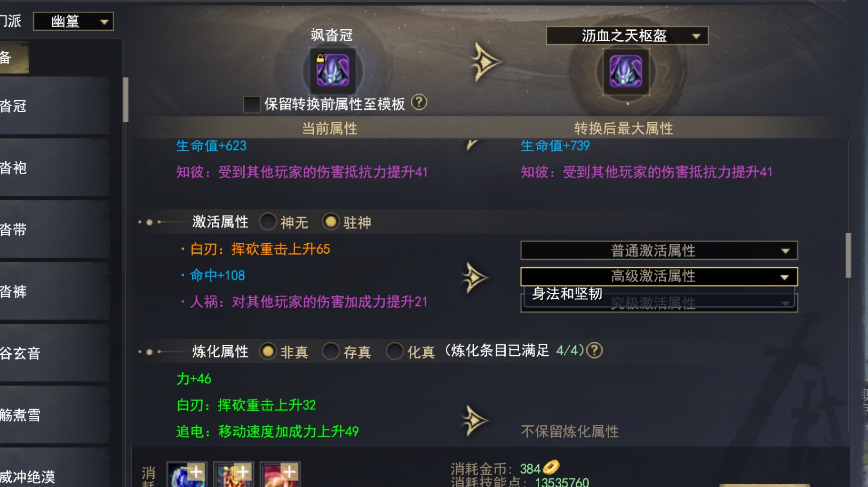Add third red consumable item slot
This screenshot has height=487, width=868.
point(280,475)
